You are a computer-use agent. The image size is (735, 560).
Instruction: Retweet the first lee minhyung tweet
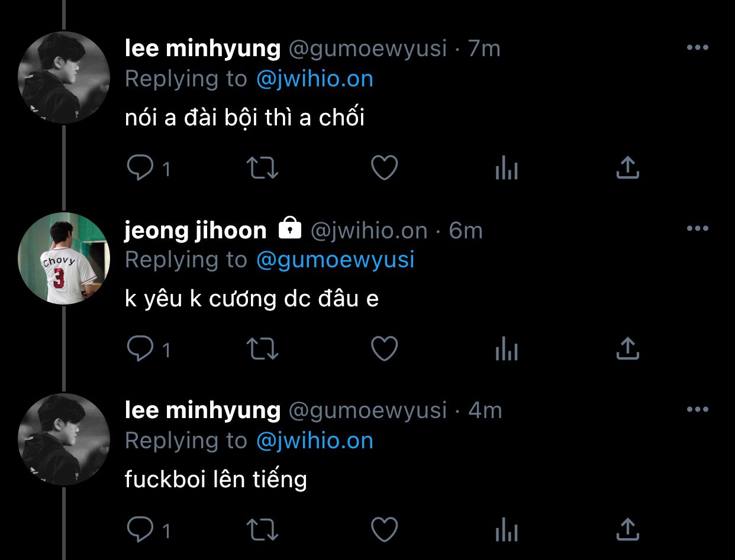click(262, 169)
